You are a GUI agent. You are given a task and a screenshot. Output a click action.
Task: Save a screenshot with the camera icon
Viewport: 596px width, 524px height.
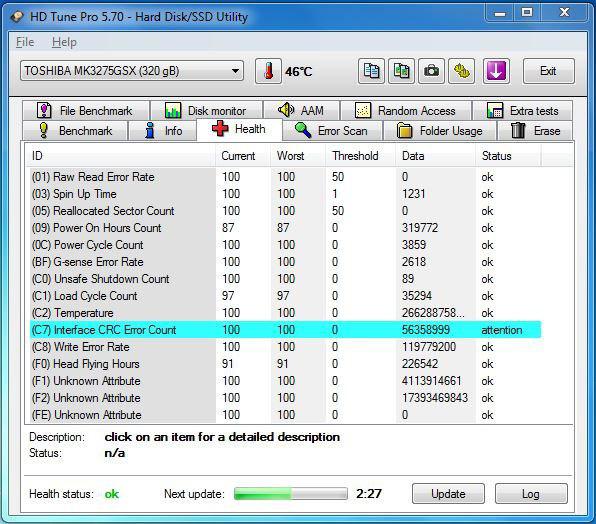431,71
